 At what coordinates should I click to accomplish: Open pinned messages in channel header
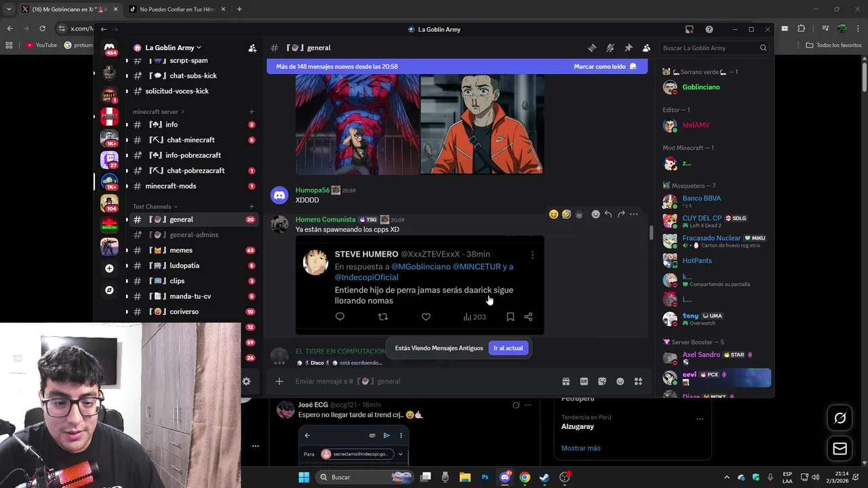pos(628,48)
